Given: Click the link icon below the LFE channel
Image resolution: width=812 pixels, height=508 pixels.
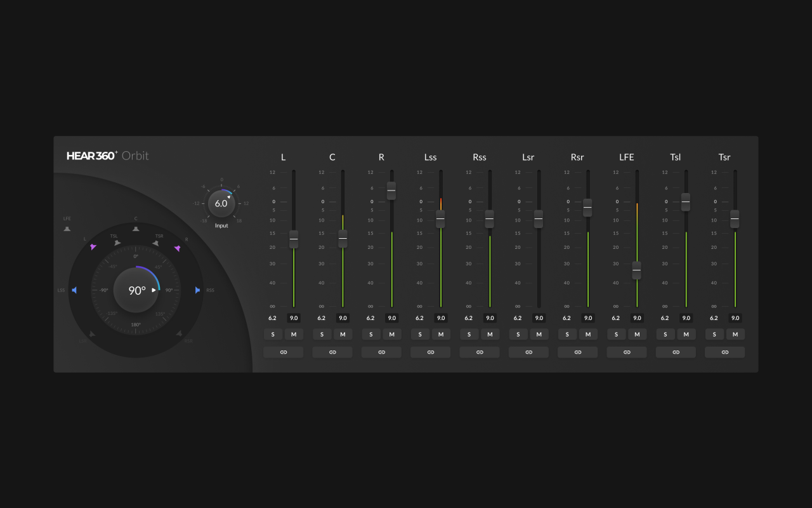Looking at the screenshot, I should (626, 352).
